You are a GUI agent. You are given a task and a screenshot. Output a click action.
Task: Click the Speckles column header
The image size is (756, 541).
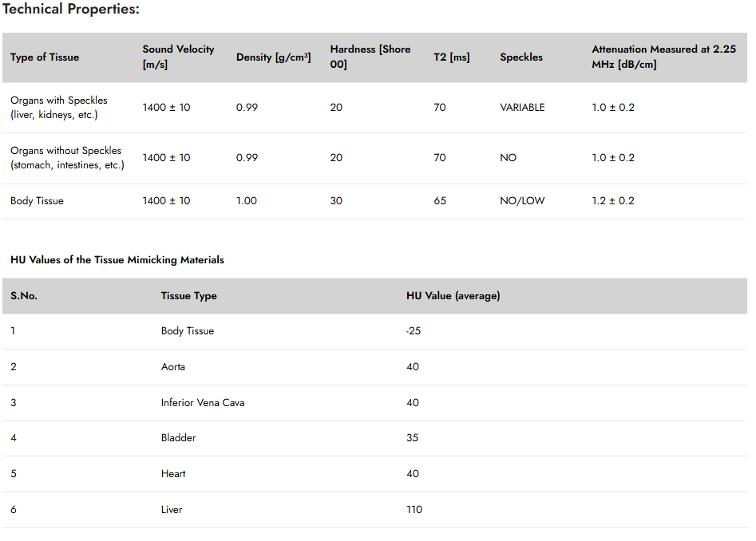(x=521, y=57)
